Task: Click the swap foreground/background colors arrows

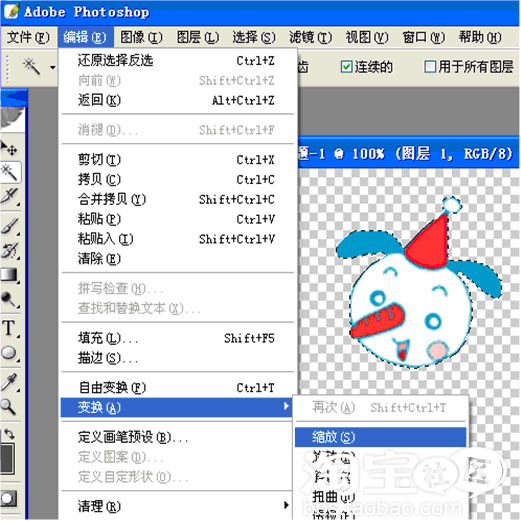Action: tap(9, 434)
